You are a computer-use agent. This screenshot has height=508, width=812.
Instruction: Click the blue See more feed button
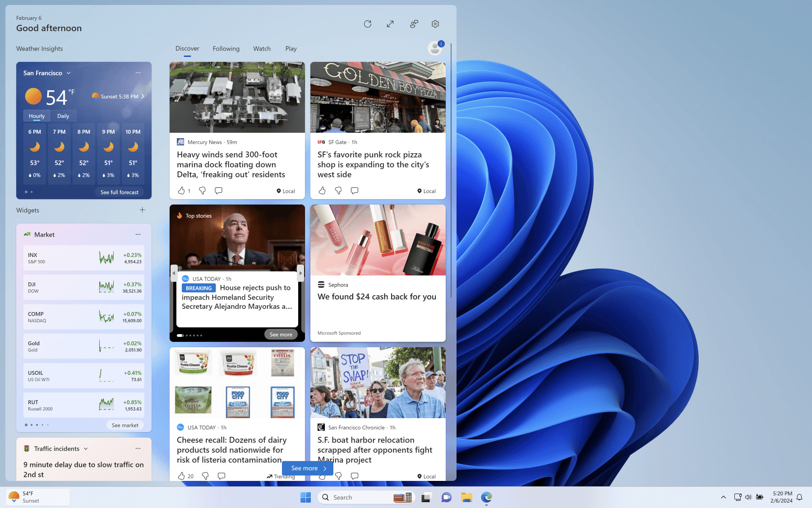[x=308, y=468]
